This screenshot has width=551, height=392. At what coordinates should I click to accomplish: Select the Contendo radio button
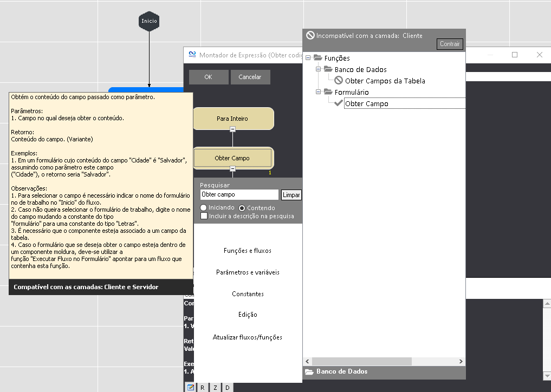pos(242,208)
